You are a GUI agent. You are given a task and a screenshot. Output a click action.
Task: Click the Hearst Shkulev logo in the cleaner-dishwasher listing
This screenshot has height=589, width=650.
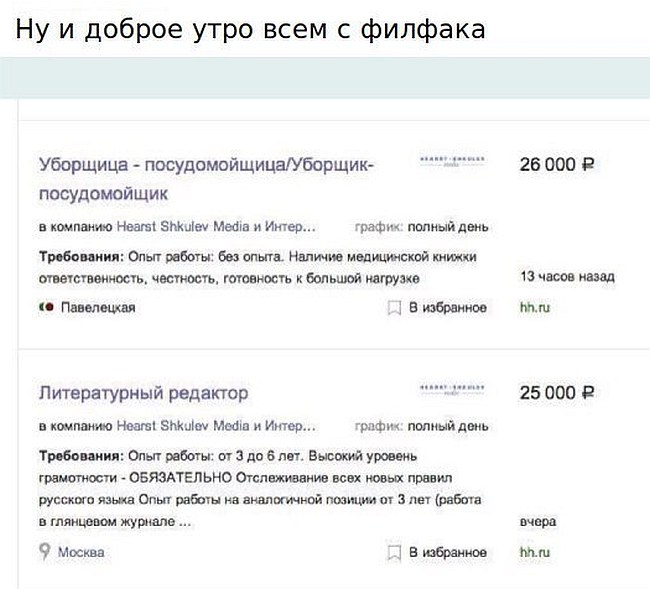tap(452, 163)
